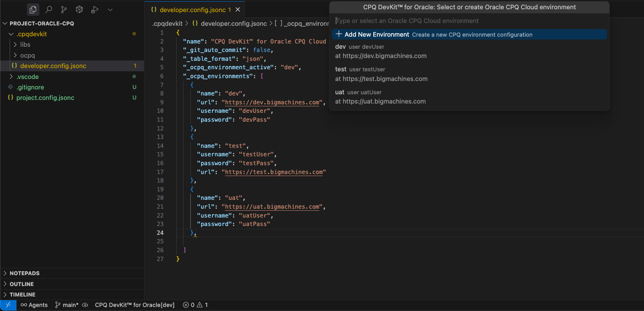
Task: Click the "_table_format" key
Action: coord(209,59)
